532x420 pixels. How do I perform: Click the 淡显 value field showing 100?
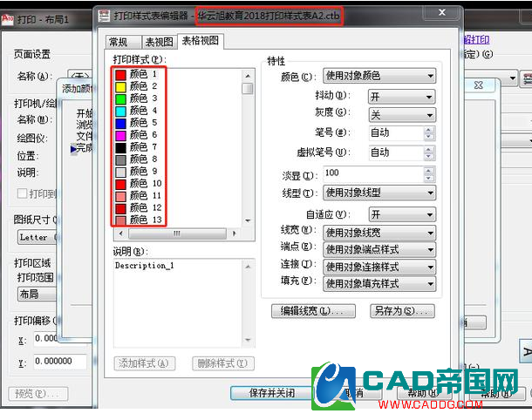(x=373, y=174)
